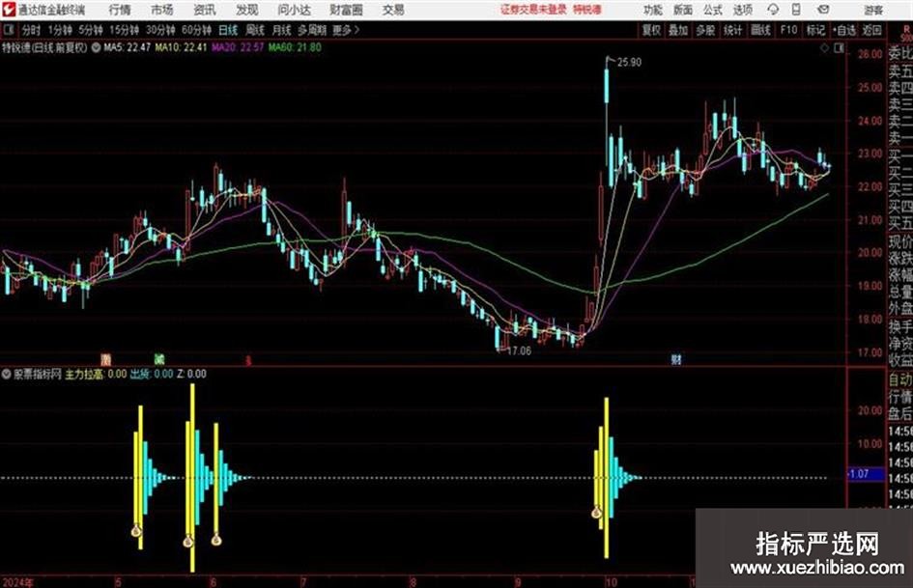The width and height of the screenshot is (913, 588).
Task: Switch to the 分时 period tab
Action: 32,30
